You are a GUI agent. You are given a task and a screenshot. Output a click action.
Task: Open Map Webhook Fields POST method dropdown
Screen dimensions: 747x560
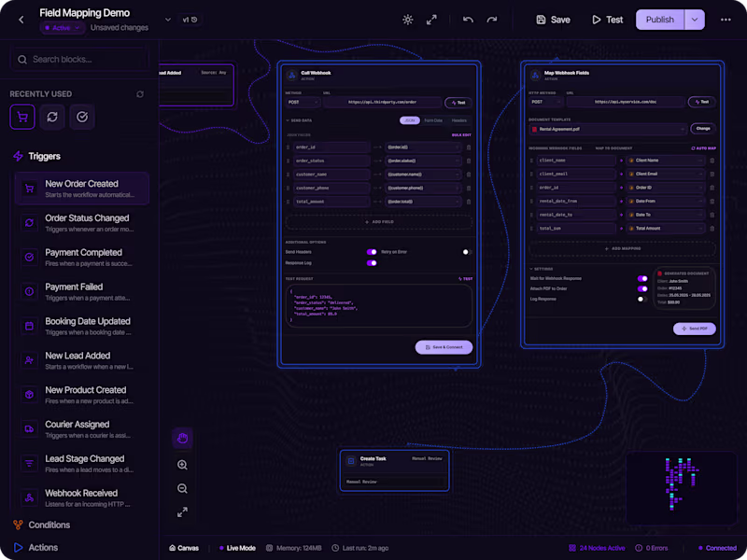546,102
